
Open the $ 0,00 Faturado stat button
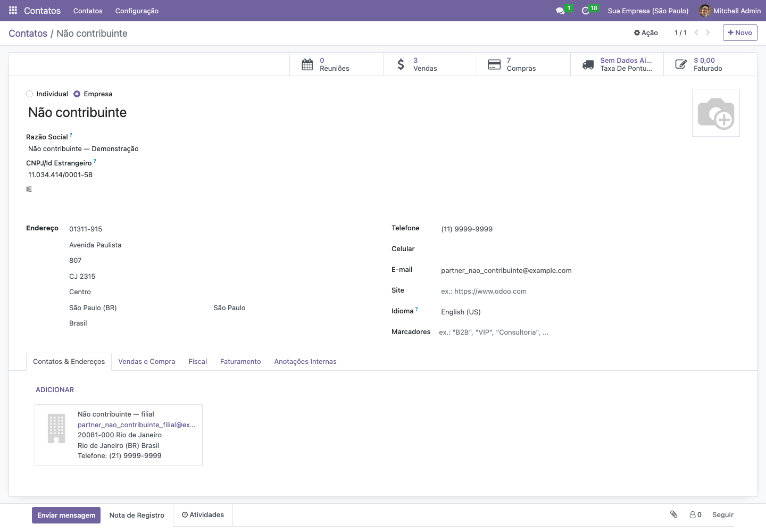point(710,64)
